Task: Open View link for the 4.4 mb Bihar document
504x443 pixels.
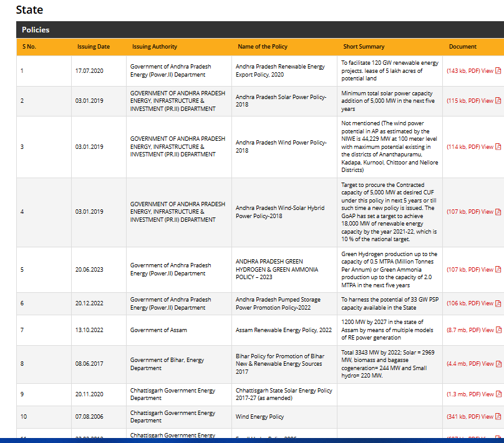Action: click(487, 364)
